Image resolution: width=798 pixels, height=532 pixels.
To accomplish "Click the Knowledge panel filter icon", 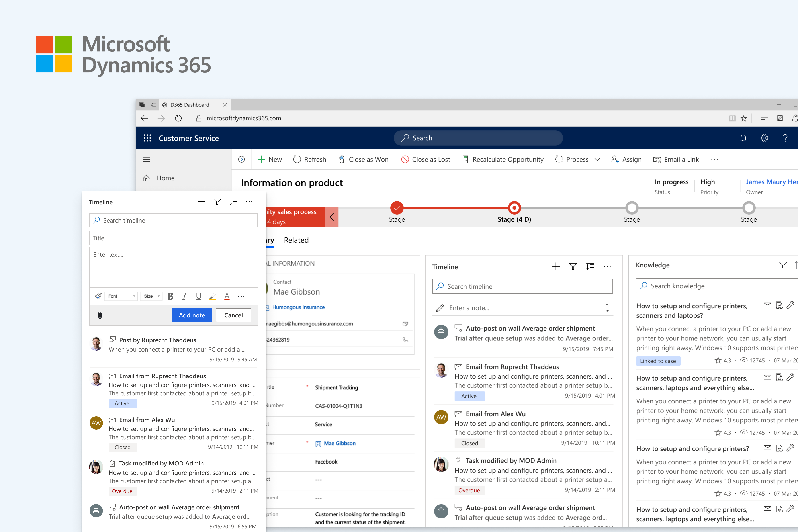I will (783, 265).
